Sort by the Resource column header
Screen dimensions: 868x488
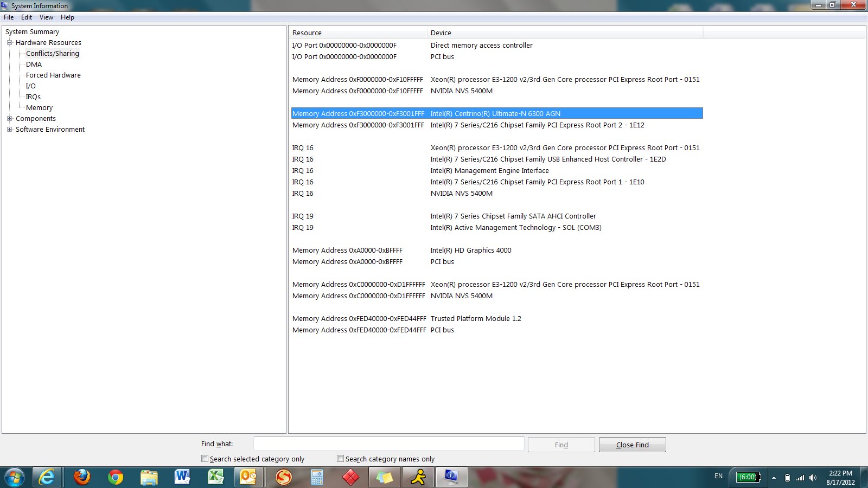pyautogui.click(x=358, y=33)
